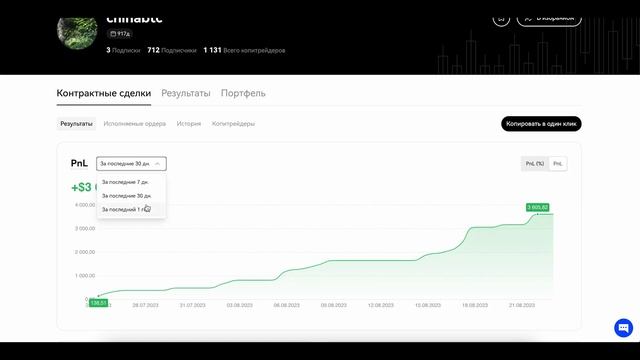Choose За последние 7 дн. option
This screenshot has width=640, height=360.
coord(131,182)
